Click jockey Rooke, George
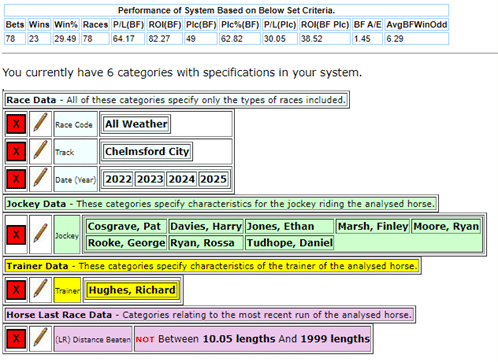The width and height of the screenshot is (498, 362). 126,243
